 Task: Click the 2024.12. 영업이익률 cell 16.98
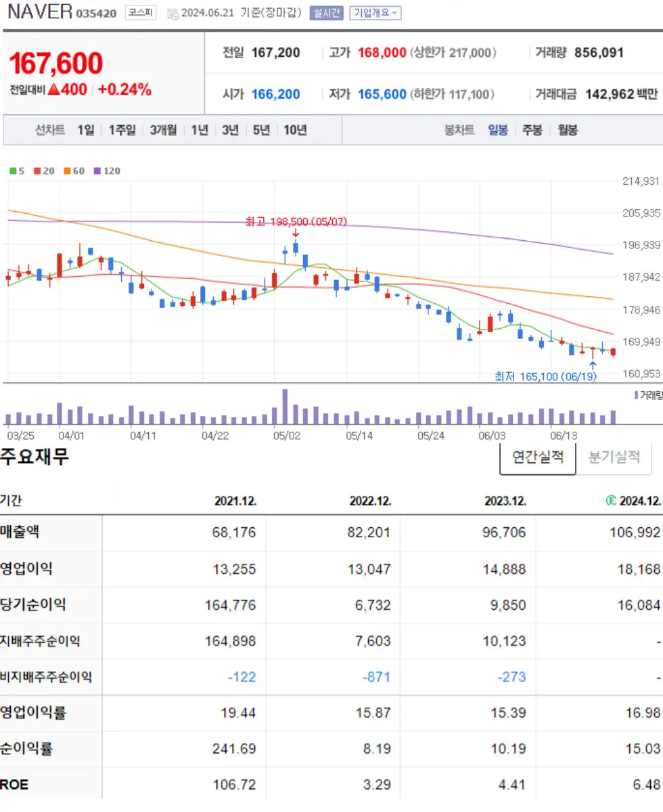(643, 713)
